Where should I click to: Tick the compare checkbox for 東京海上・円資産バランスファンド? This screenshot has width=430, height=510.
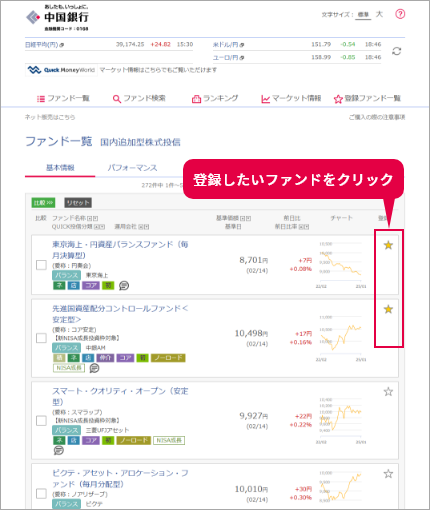[x=41, y=265]
